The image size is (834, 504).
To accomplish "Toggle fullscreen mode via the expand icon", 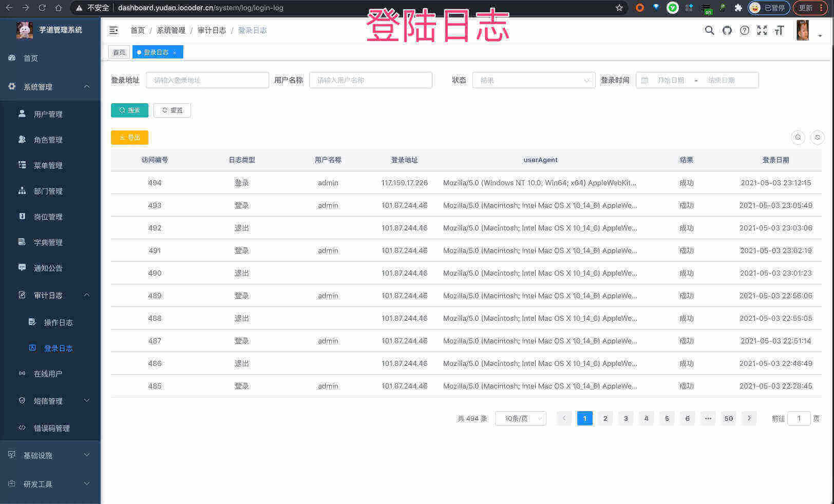I will [x=762, y=30].
